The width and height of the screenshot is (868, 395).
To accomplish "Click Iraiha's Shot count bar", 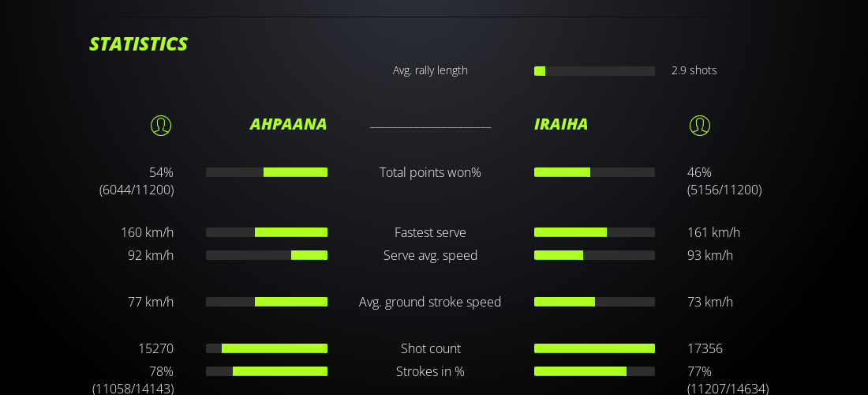I will click(594, 348).
